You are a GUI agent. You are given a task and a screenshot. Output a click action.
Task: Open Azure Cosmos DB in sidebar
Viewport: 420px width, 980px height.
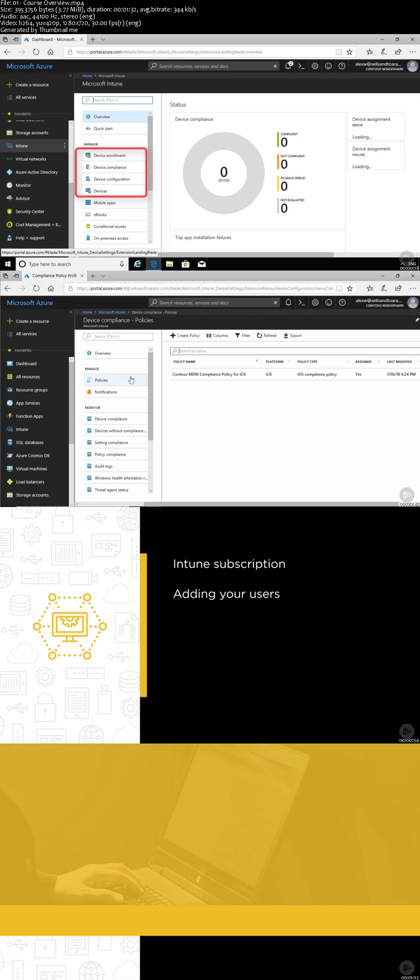click(x=32, y=456)
